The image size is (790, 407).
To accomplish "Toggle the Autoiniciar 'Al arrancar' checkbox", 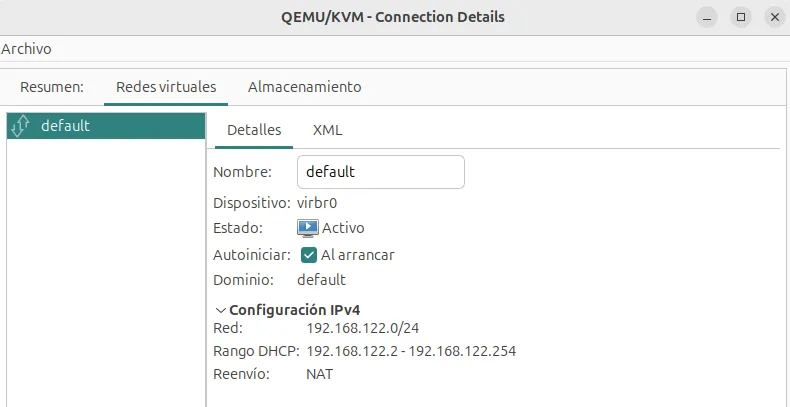I will click(309, 255).
